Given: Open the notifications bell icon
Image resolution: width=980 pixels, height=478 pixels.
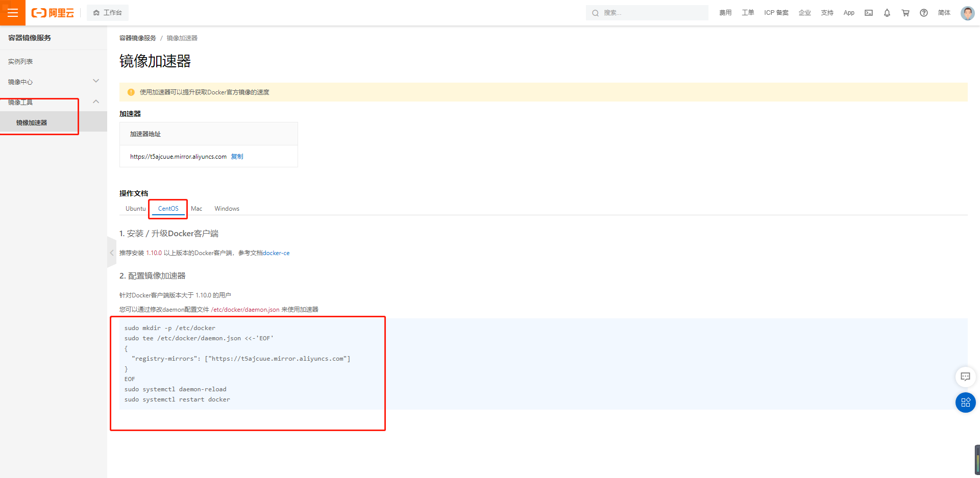Looking at the screenshot, I should point(887,13).
